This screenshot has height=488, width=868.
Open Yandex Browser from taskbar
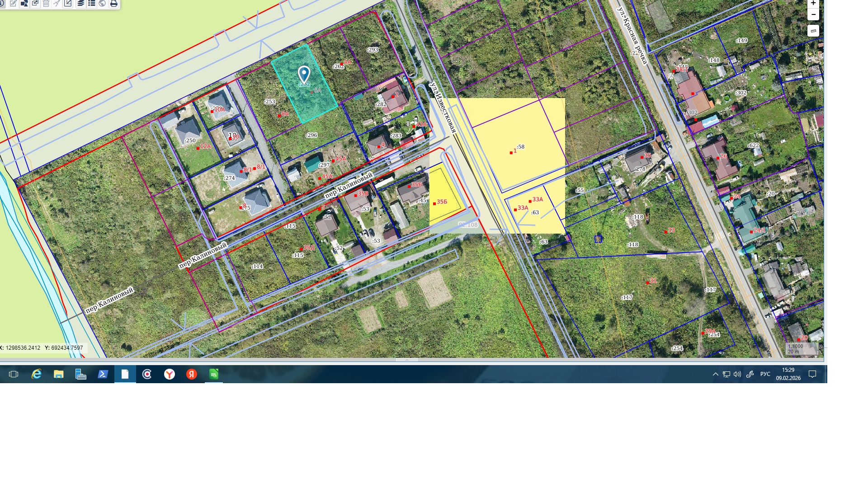[170, 374]
